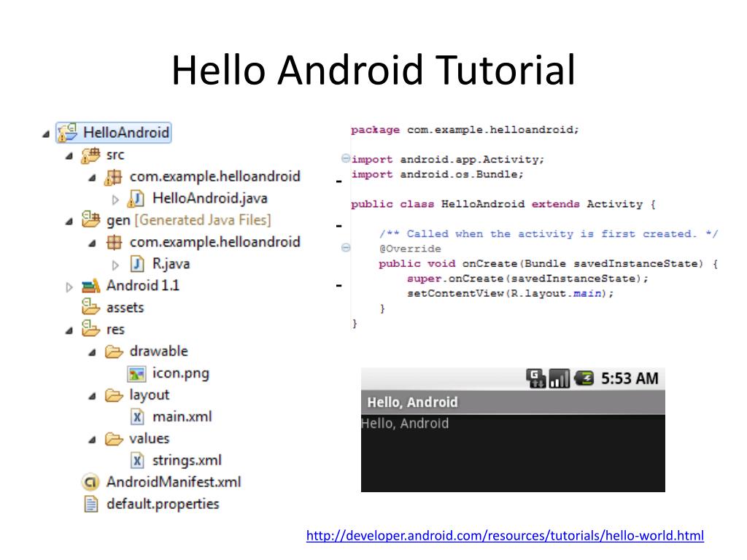
Task: Click the Hello Android Tutorial slide title
Action: (373, 70)
